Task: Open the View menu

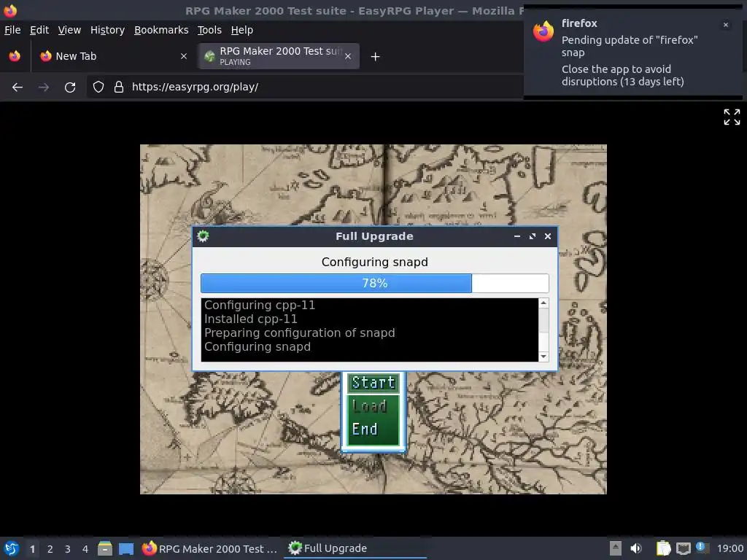Action: (69, 30)
